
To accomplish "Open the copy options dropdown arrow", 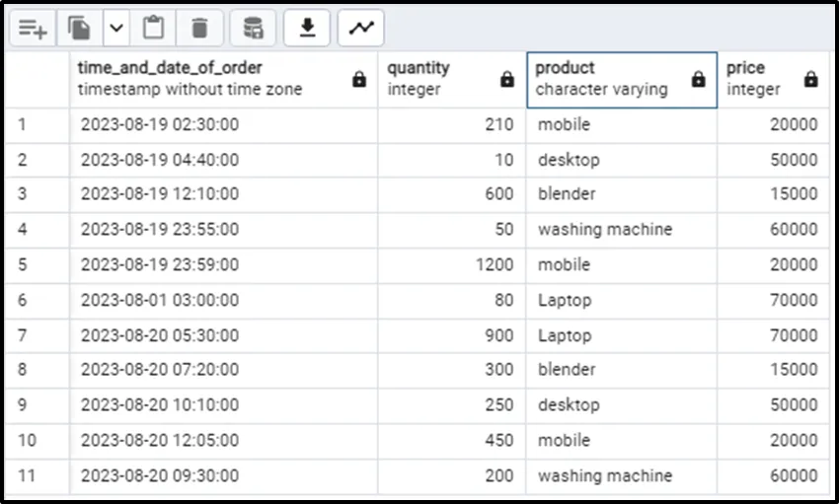I will tap(116, 29).
